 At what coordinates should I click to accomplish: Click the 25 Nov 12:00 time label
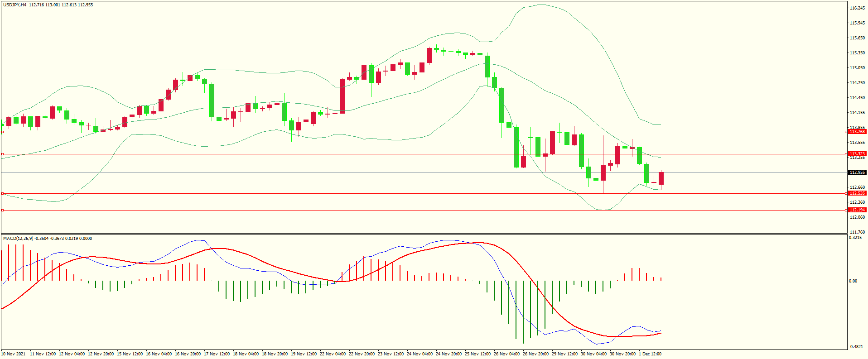tap(477, 354)
